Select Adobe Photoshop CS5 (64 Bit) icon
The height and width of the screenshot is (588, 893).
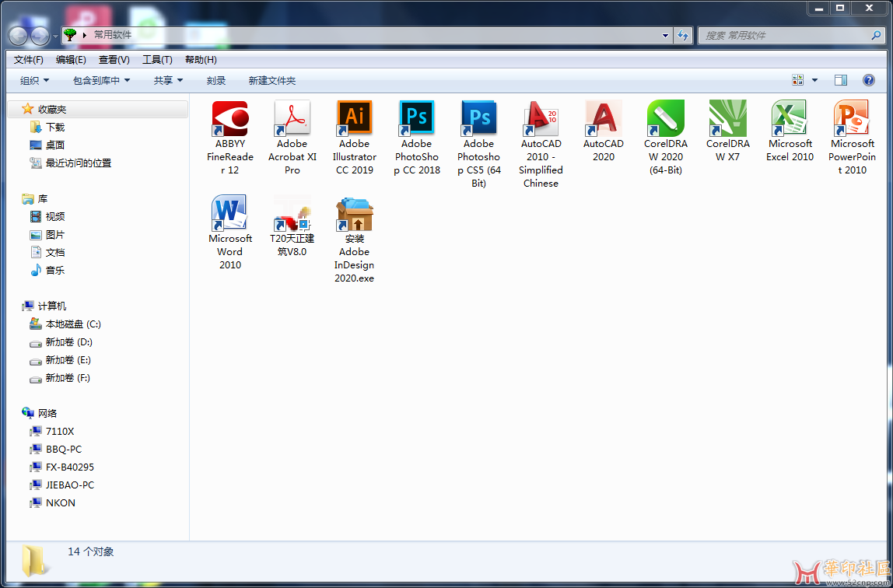click(479, 119)
